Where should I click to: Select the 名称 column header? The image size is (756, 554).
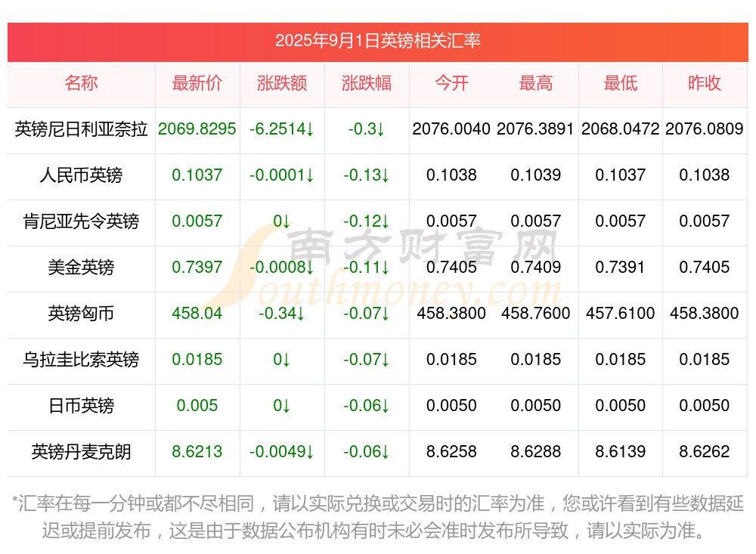tap(81, 83)
